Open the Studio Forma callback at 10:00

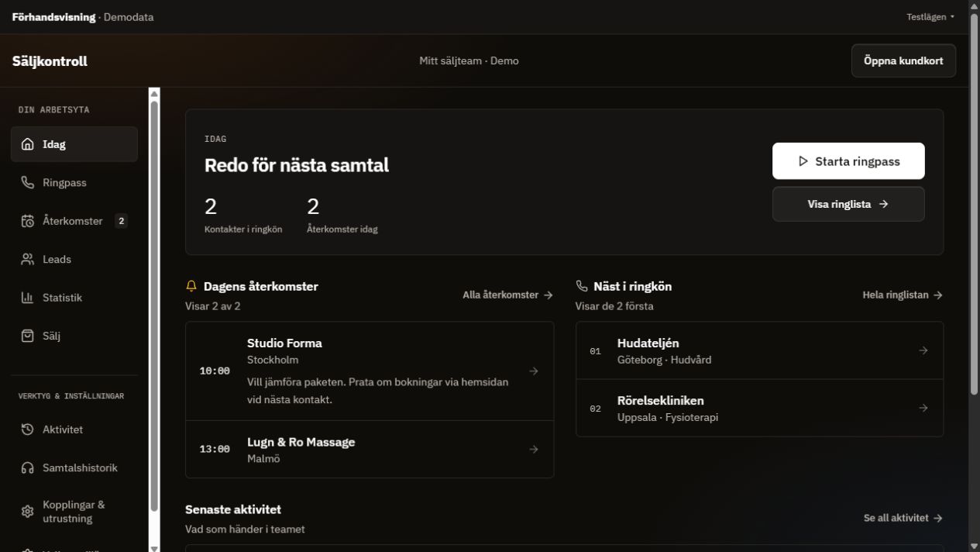coord(370,371)
